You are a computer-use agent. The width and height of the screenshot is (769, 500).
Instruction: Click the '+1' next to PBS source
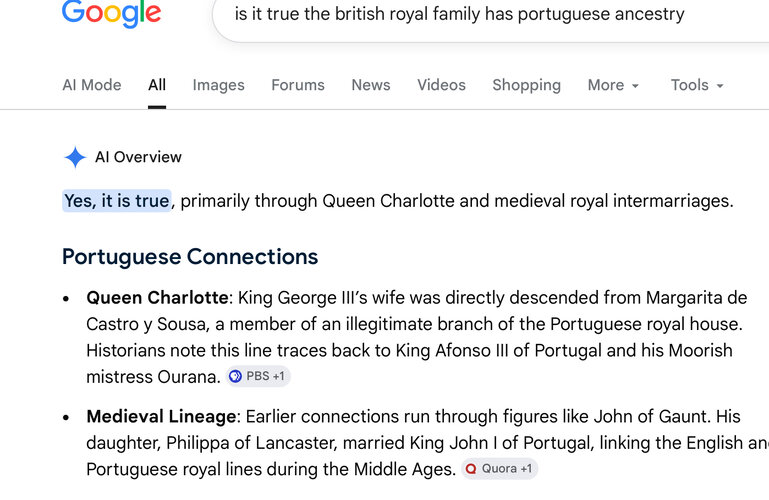point(279,376)
